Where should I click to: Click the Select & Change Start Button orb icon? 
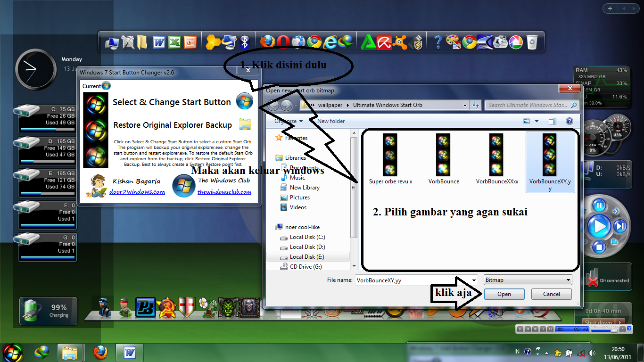click(245, 101)
